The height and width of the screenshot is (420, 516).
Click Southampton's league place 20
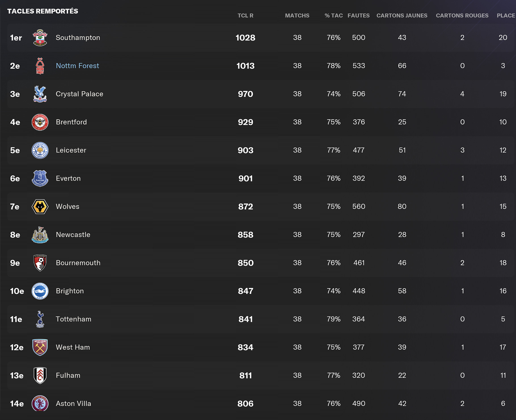click(x=503, y=37)
